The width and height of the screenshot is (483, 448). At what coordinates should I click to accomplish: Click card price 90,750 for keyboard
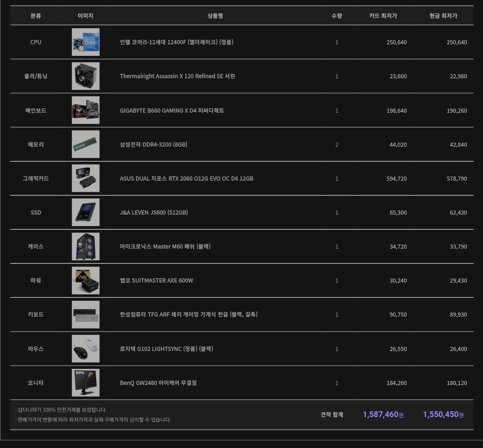(x=398, y=315)
